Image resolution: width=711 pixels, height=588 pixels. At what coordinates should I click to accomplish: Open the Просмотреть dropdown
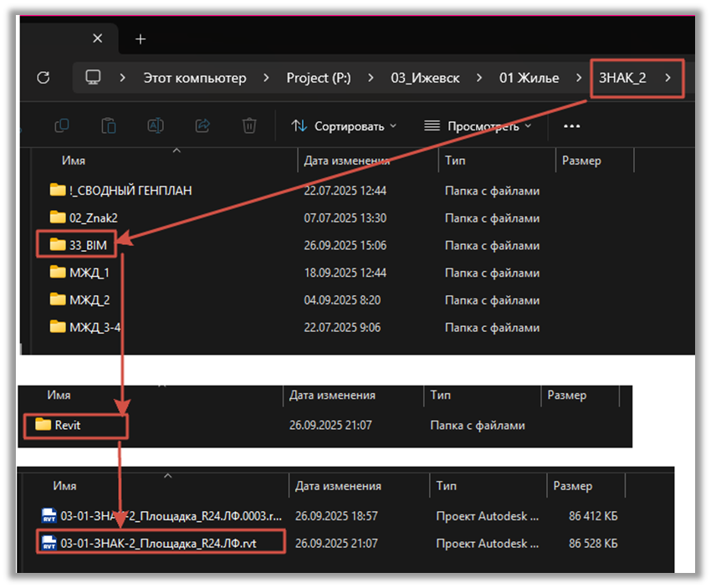pos(478,126)
